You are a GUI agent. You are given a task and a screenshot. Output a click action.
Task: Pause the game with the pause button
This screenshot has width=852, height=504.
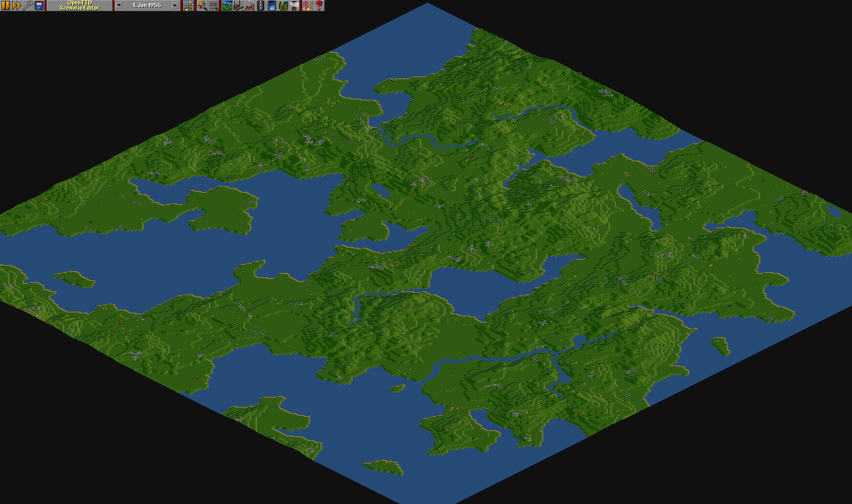coord(6,6)
